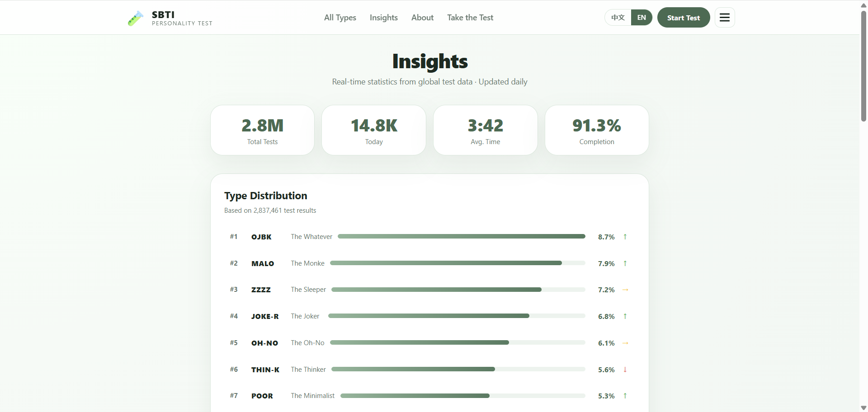This screenshot has width=868, height=412.
Task: Click the up trend arrow for POOR
Action: click(625, 396)
